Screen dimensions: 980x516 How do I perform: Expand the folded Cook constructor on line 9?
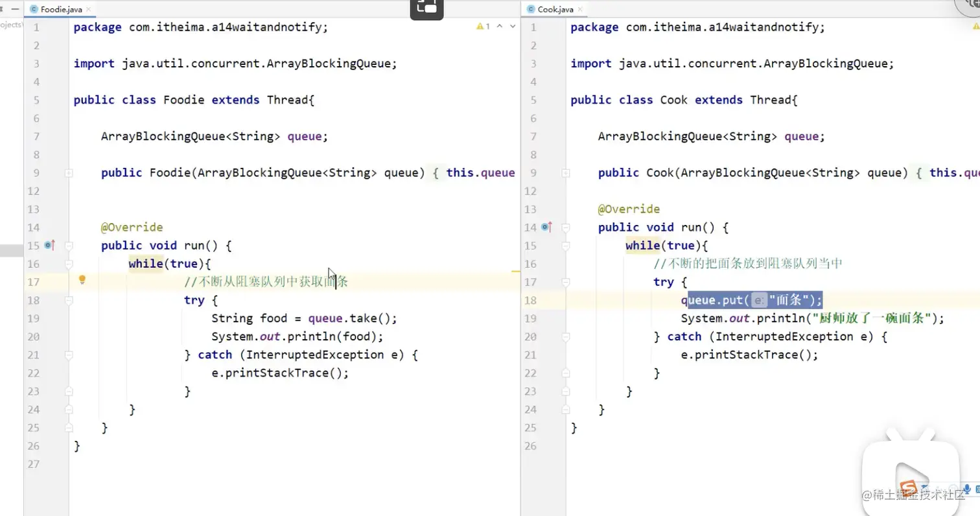[x=566, y=173]
